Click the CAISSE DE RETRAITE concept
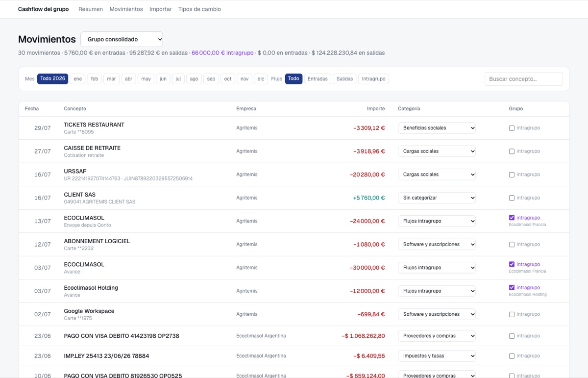The width and height of the screenshot is (588, 378). tap(92, 148)
